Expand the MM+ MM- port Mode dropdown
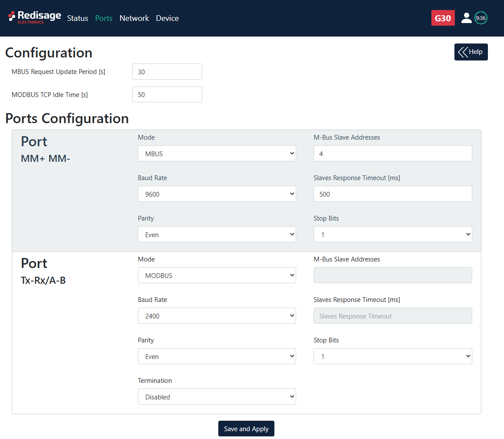The image size is (504, 439). pos(217,154)
